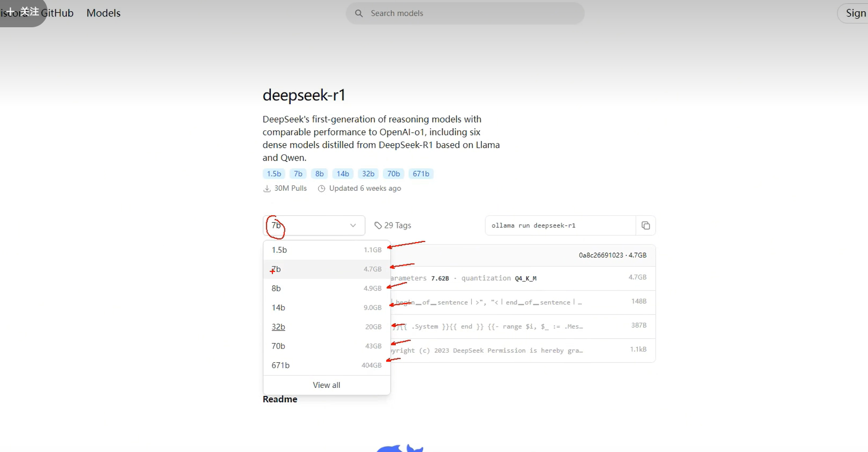Click the Updated 6 weeks ago text
Viewport: 868px width, 452px height.
[x=365, y=189]
